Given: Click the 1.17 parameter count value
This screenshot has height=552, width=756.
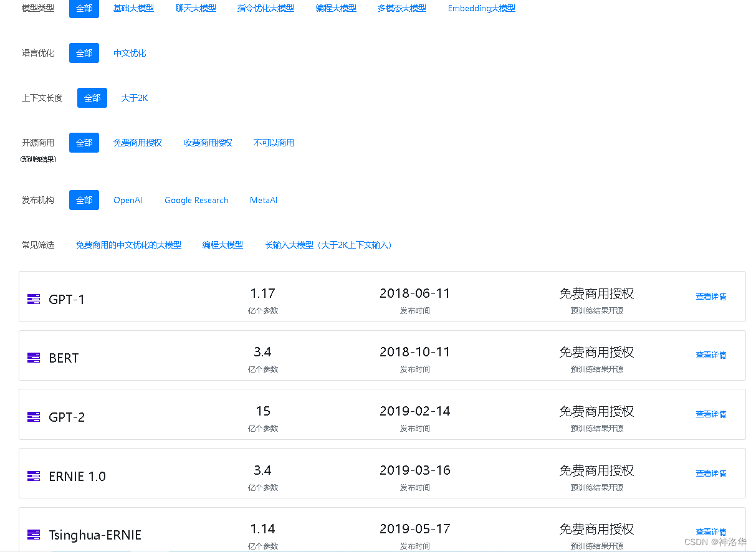Looking at the screenshot, I should point(263,293).
